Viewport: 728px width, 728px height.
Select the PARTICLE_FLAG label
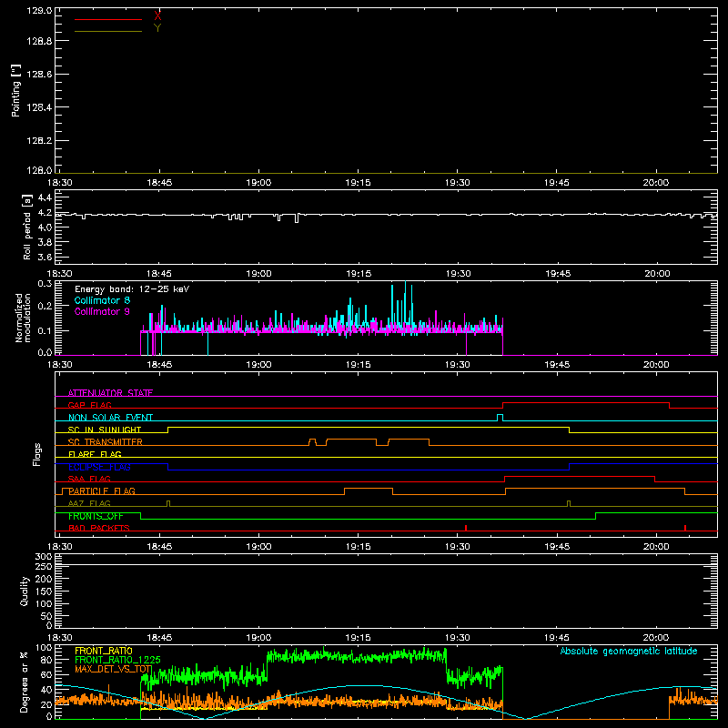pyautogui.click(x=102, y=490)
